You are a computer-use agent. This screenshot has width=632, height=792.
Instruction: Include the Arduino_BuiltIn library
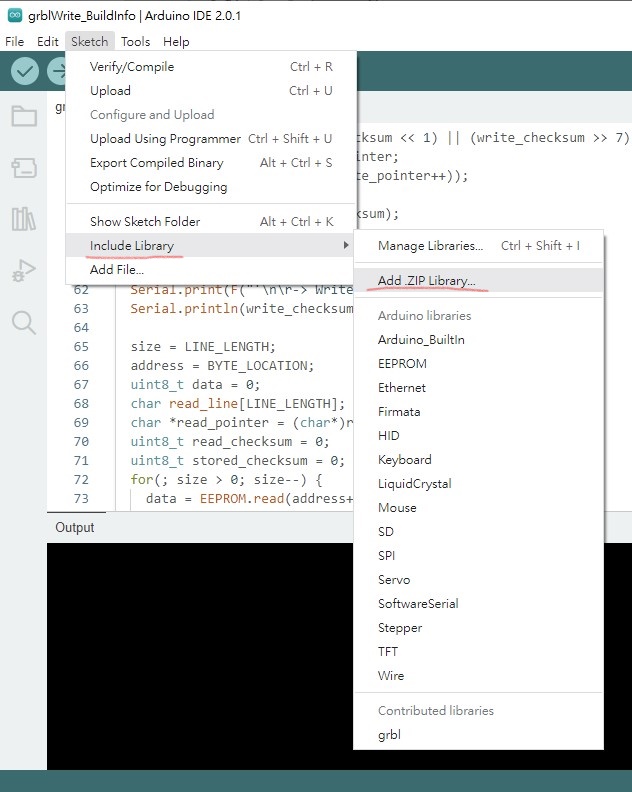[478, 339]
